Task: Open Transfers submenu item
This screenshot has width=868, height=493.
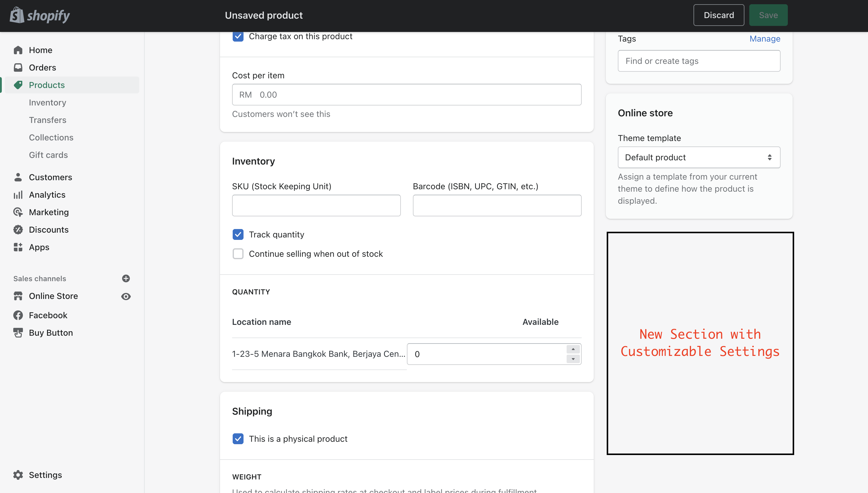Action: tap(47, 120)
